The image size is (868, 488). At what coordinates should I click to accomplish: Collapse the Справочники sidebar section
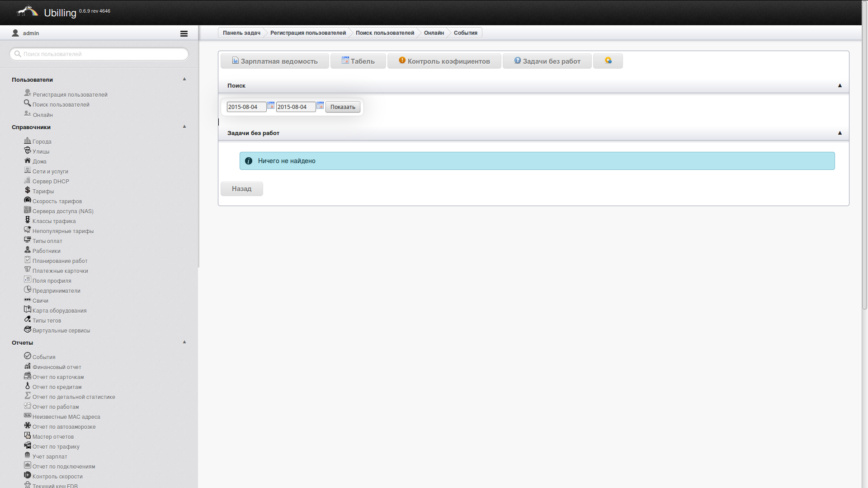(x=184, y=127)
